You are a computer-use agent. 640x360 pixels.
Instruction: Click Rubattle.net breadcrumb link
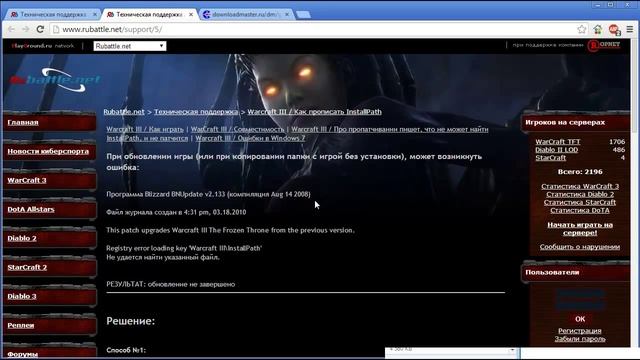pos(124,111)
